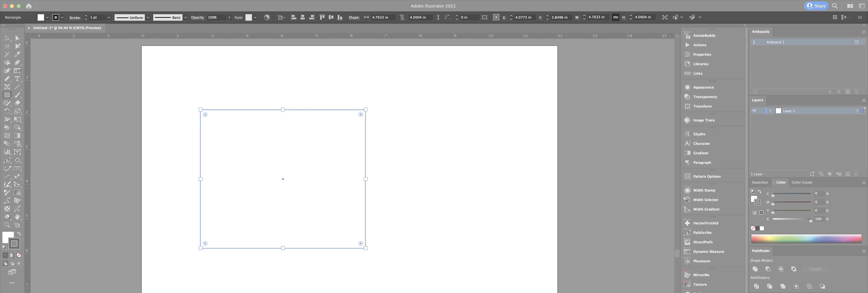Expand Layer 1 sublayers
This screenshot has width=868, height=293.
(770, 111)
